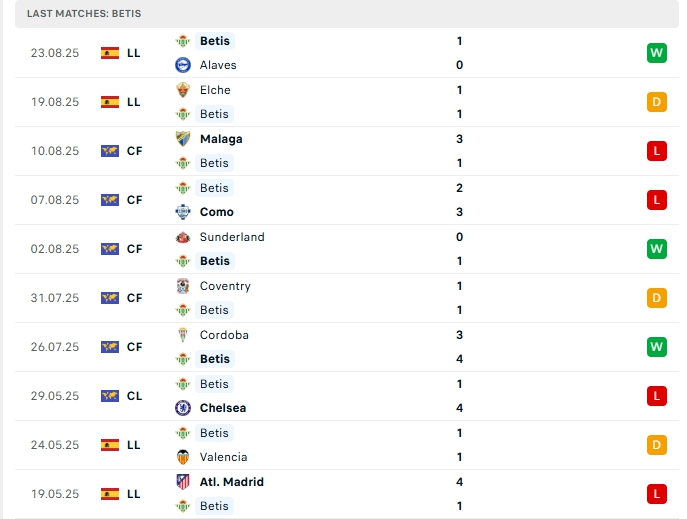The image size is (687, 519).
Task: Click the Last Matches: Betis header
Action: 84,14
